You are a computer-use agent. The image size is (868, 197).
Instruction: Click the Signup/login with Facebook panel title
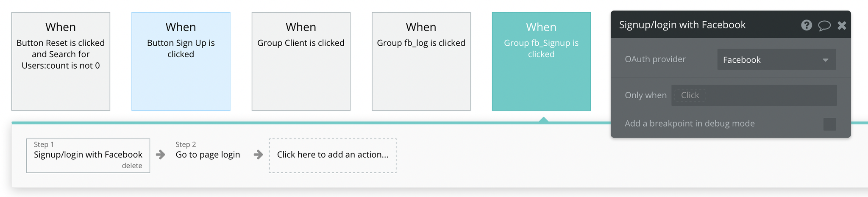pyautogui.click(x=682, y=25)
